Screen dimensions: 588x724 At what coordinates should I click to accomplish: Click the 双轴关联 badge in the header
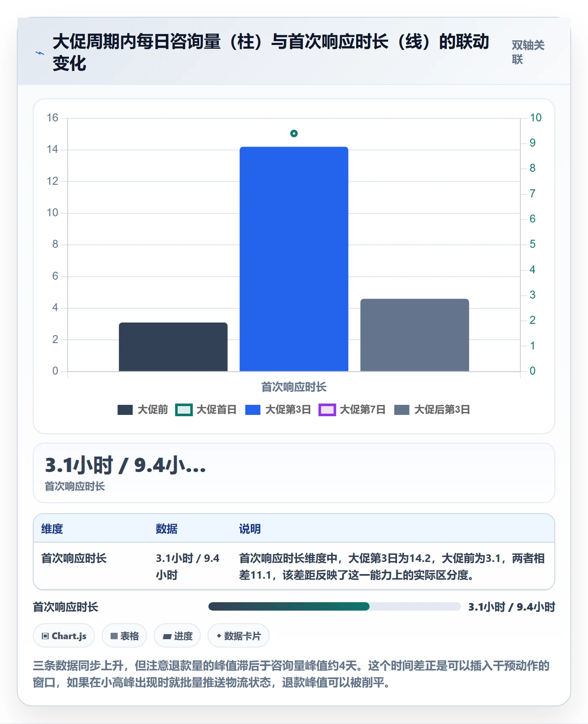tap(528, 52)
